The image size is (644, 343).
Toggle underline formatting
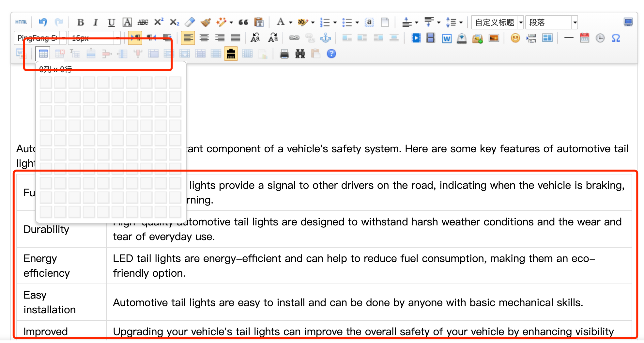click(x=111, y=22)
